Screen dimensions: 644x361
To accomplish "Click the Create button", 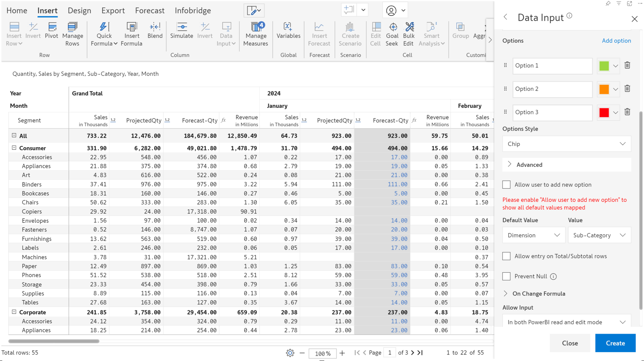I will click(615, 343).
